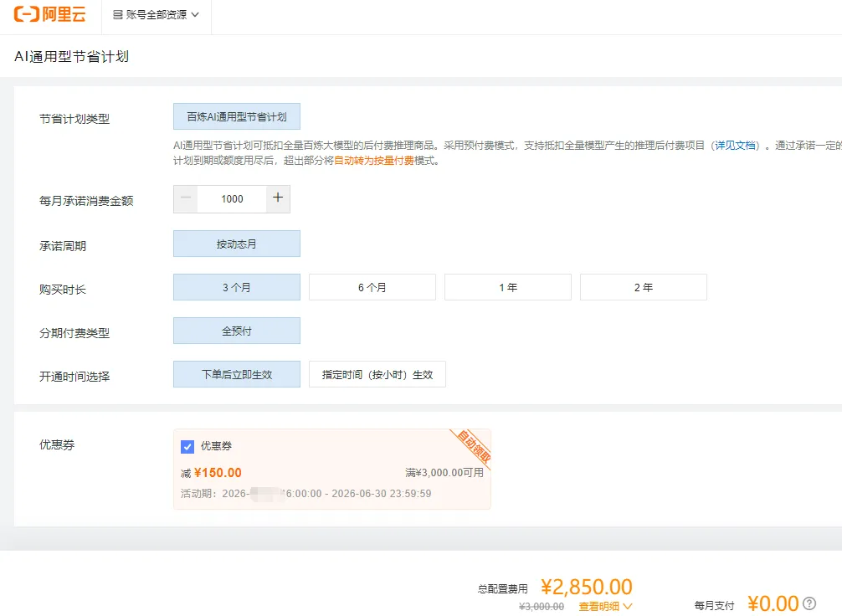Click the AI通用型节省计划 page title
Image resolution: width=842 pixels, height=616 pixels.
71,56
